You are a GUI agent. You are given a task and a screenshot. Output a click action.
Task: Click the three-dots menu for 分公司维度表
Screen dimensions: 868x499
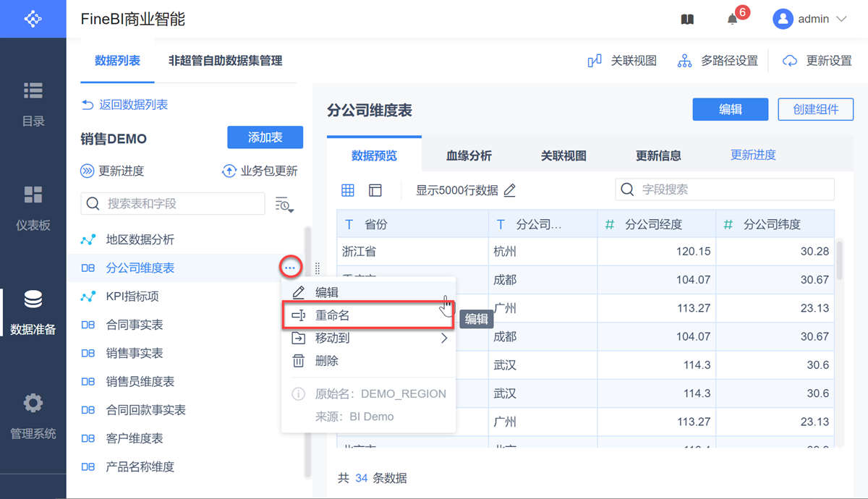tap(290, 268)
